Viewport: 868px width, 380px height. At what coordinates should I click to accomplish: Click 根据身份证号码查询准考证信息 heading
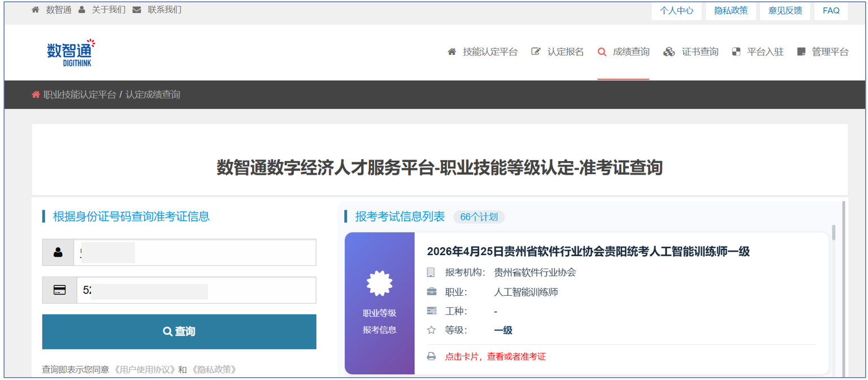pyautogui.click(x=131, y=216)
